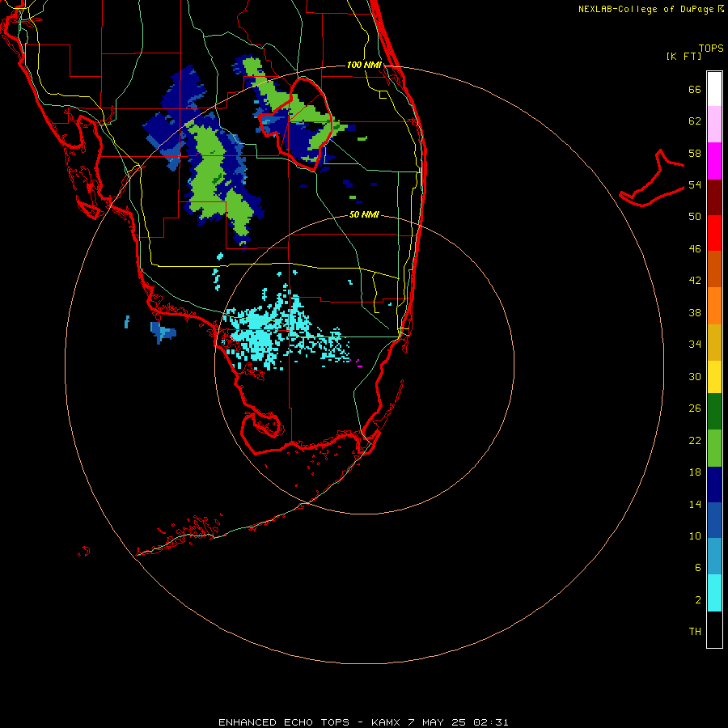The image size is (728, 728).
Task: Select the light pink 62 kft legend swatch
Action: tap(714, 125)
